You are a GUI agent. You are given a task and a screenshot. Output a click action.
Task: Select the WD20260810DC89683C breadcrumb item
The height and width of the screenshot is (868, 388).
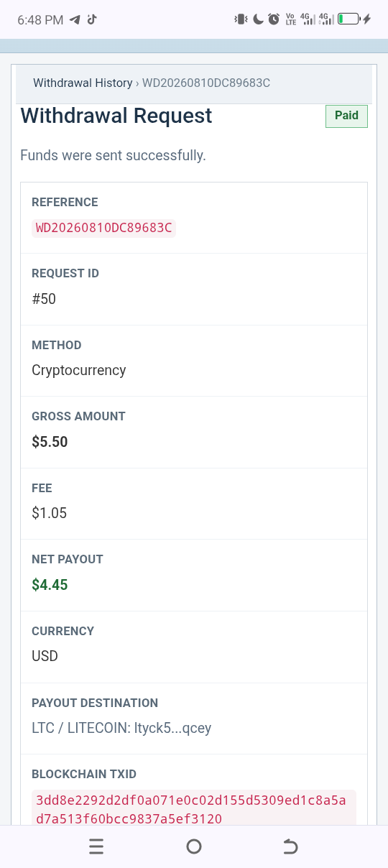tap(206, 83)
